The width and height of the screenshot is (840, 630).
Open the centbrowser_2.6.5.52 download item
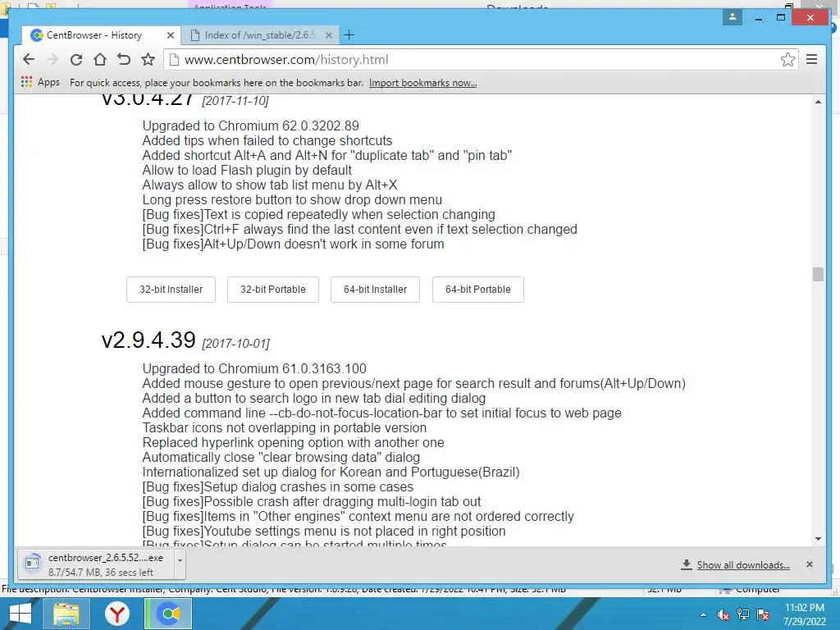pyautogui.click(x=97, y=564)
